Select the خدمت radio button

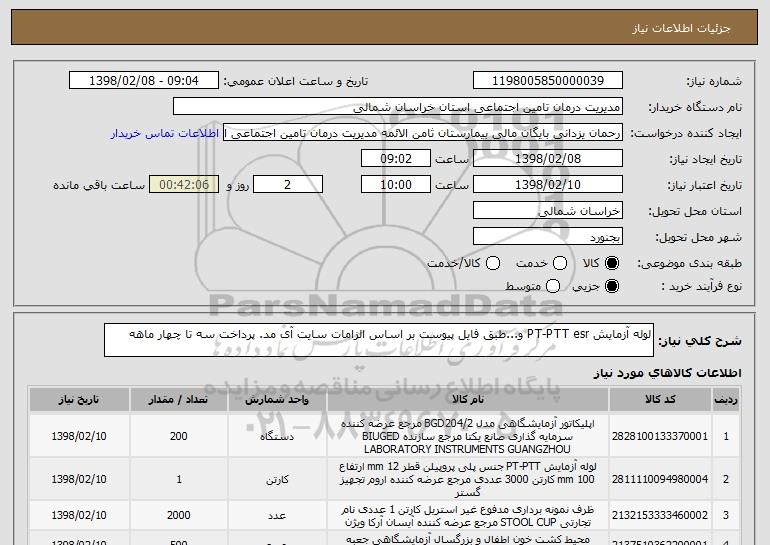tap(560, 263)
